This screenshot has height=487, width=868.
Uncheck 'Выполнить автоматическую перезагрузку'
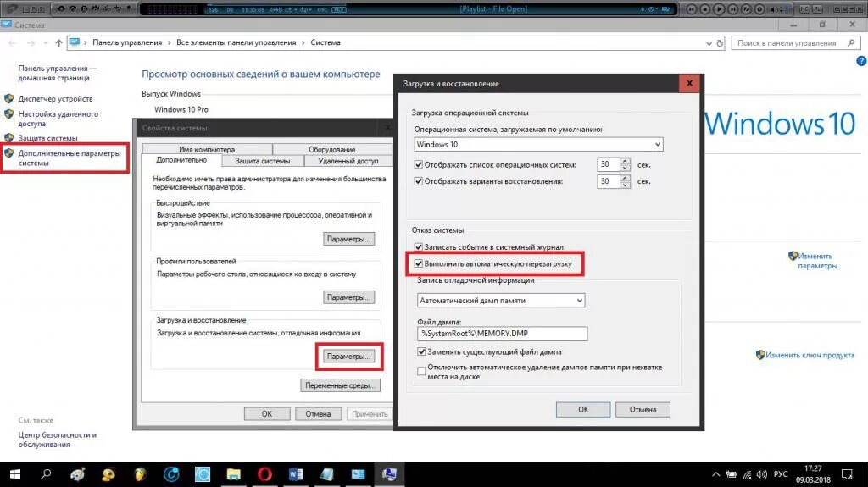(419, 263)
